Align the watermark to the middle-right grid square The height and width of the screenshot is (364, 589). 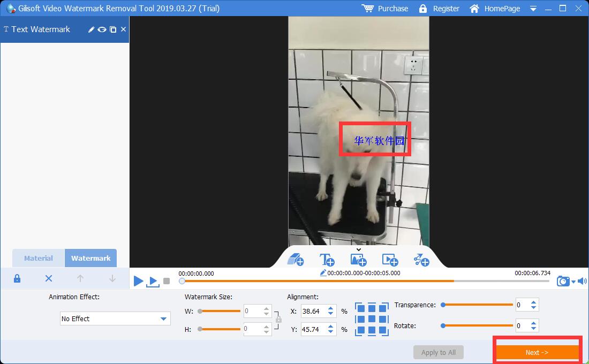click(x=383, y=319)
